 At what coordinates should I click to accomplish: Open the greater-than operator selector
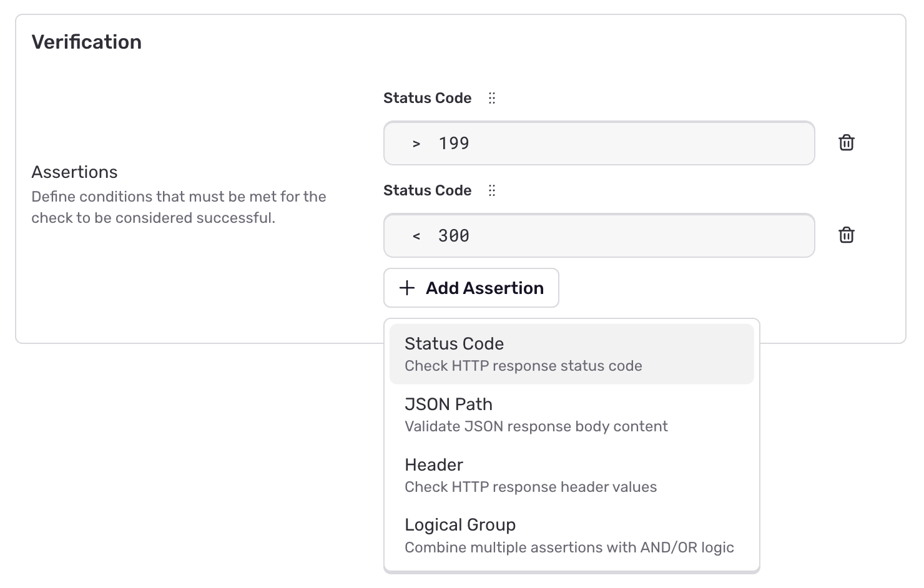(416, 144)
